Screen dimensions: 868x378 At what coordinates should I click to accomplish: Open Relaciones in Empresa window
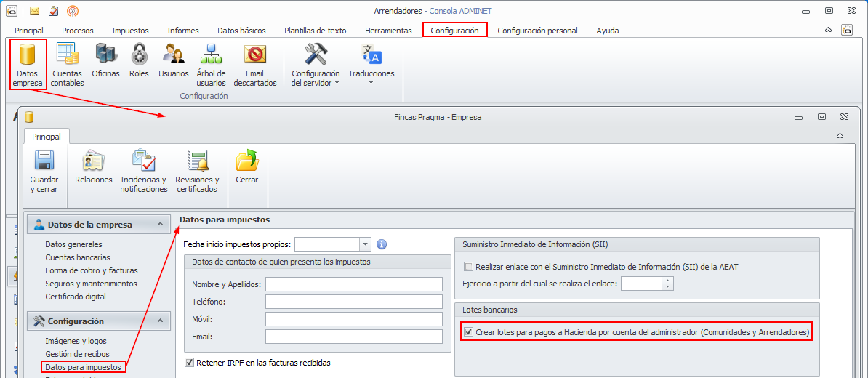[94, 166]
